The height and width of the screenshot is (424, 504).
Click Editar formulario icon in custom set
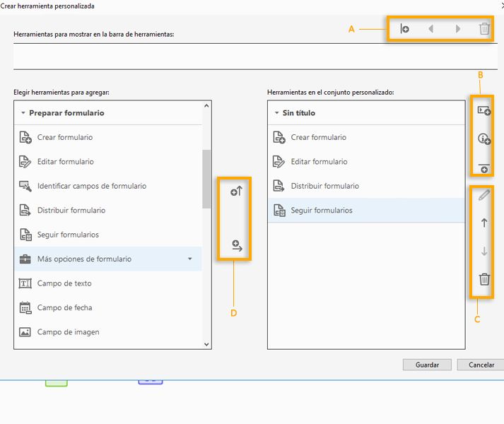(279, 162)
